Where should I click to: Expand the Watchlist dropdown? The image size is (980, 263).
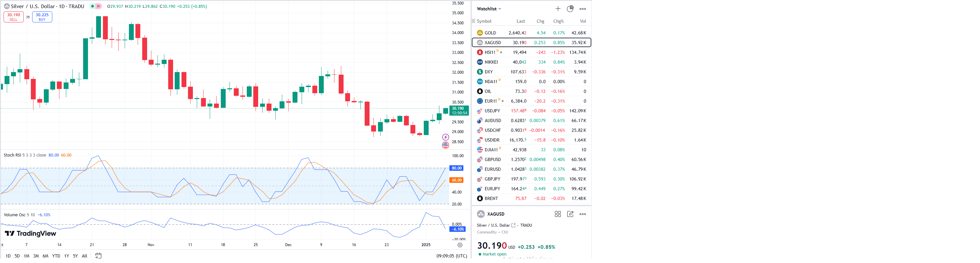(x=489, y=9)
